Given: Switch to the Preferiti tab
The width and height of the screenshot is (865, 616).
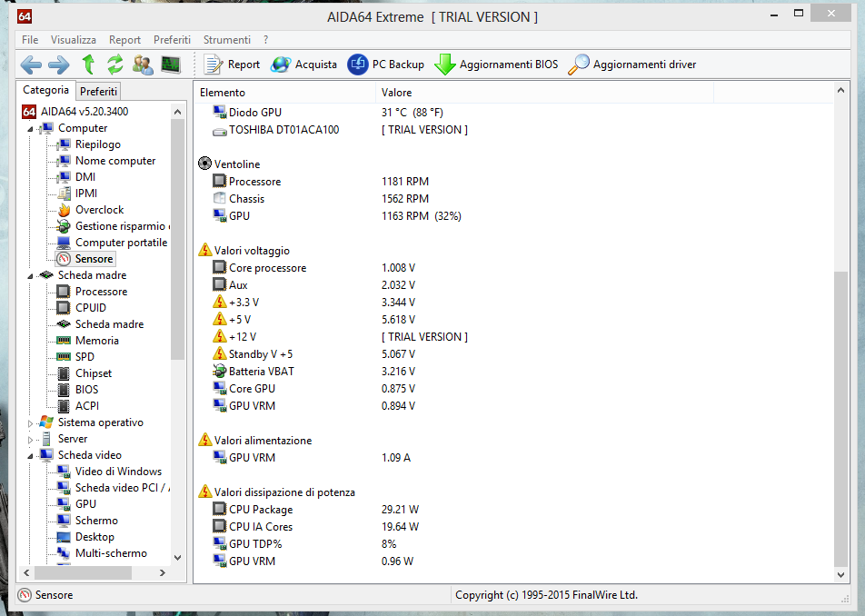Looking at the screenshot, I should point(98,92).
